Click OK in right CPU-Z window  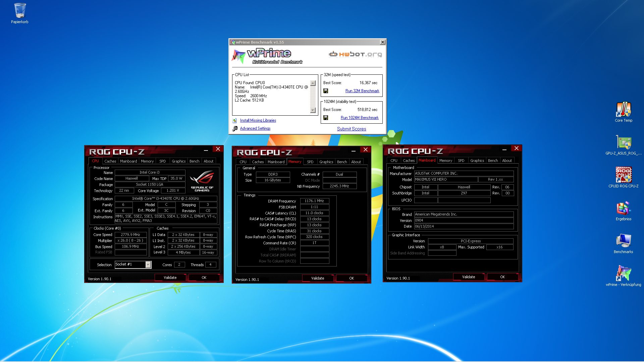click(x=502, y=277)
